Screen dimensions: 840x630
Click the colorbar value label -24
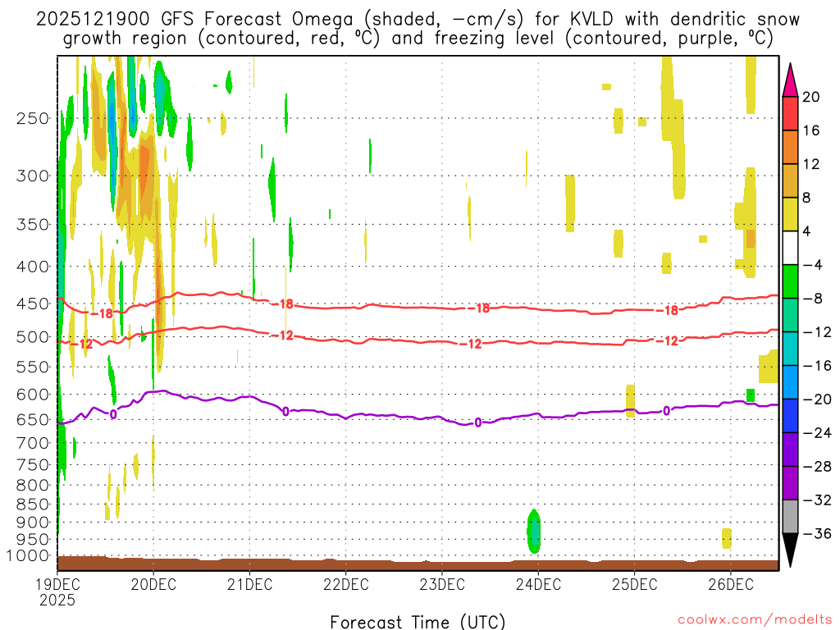pos(816,433)
